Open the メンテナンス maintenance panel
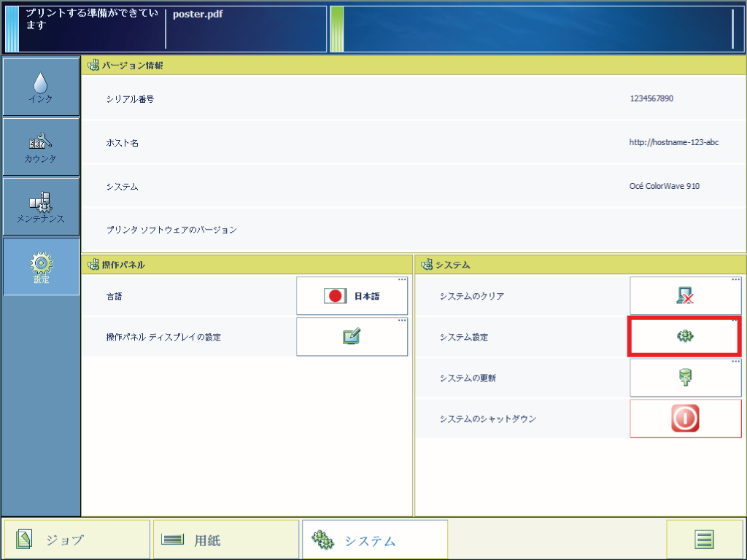 coord(41,207)
